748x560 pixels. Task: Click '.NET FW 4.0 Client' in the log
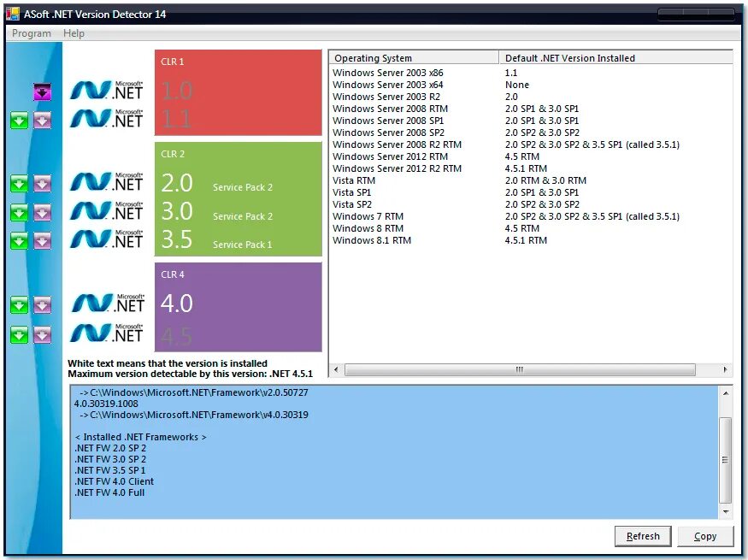click(114, 482)
